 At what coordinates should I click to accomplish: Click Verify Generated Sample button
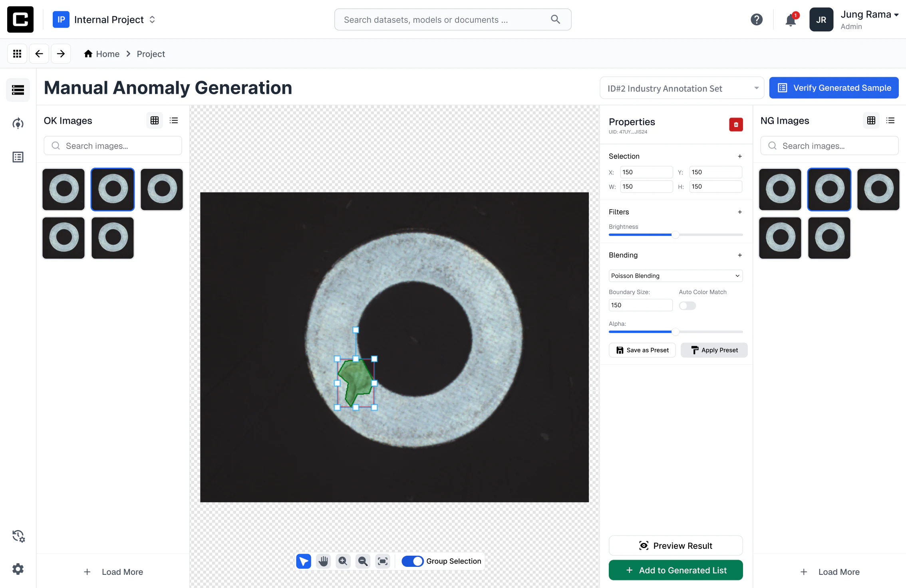point(834,88)
